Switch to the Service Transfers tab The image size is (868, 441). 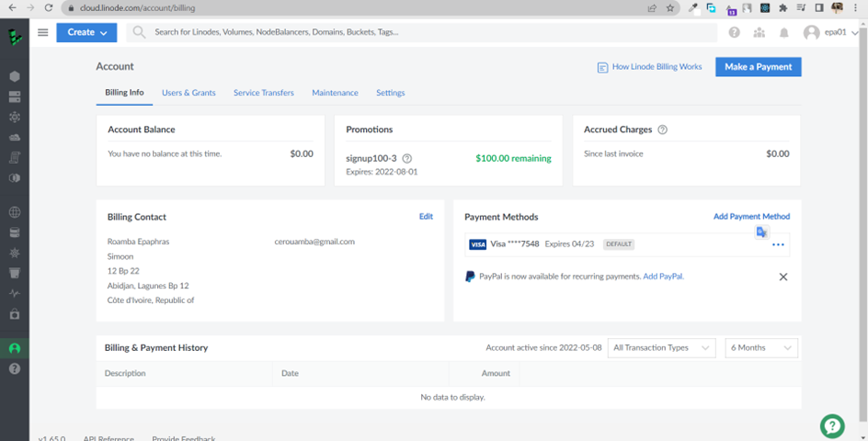click(264, 93)
